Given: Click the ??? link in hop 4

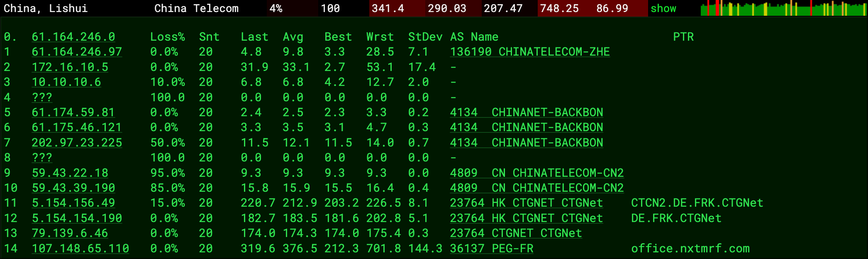Looking at the screenshot, I should click(x=42, y=98).
